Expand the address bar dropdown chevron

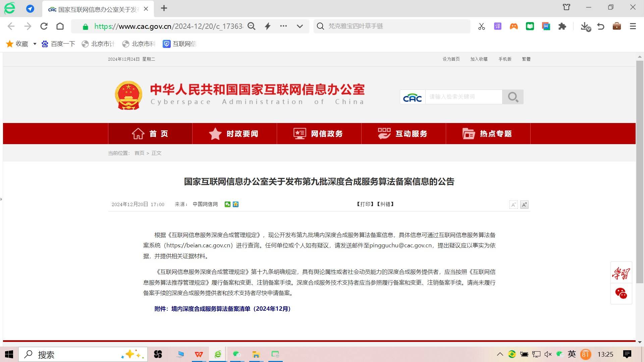pos(300,26)
